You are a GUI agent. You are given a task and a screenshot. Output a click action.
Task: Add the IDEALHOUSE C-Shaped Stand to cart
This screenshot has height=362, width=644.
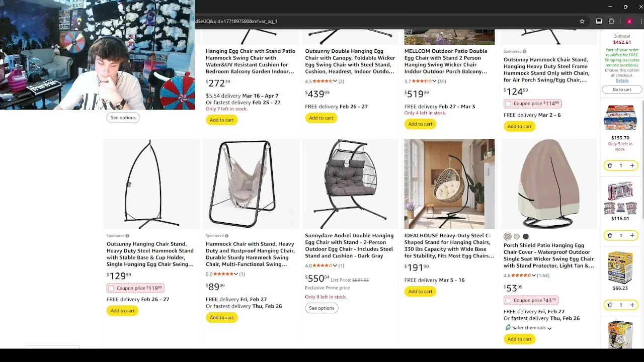(x=420, y=291)
